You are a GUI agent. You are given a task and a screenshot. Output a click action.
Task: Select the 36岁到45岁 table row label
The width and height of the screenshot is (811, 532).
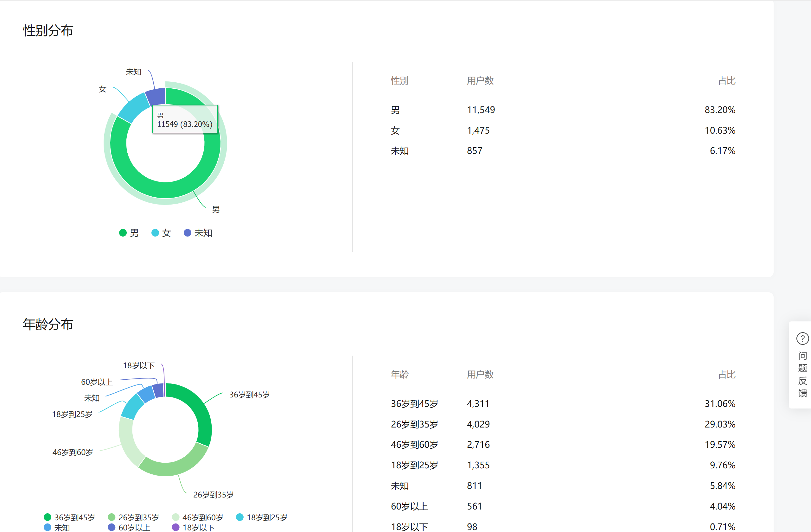click(x=414, y=404)
